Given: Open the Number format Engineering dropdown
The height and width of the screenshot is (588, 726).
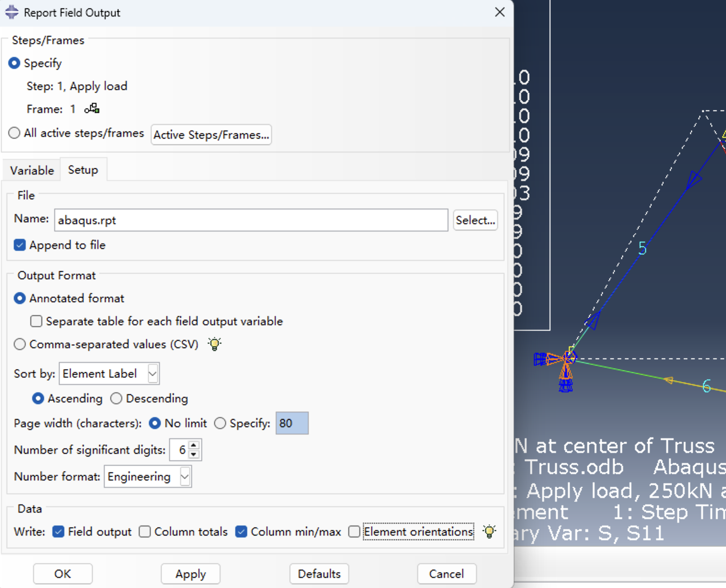Looking at the screenshot, I should click(185, 476).
